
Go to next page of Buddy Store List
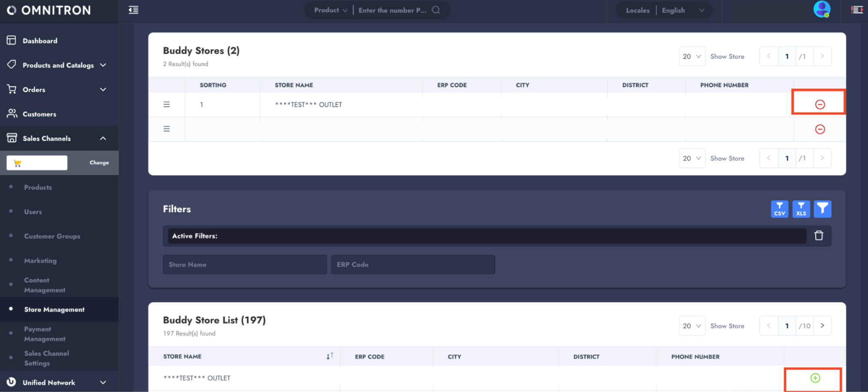(x=822, y=326)
